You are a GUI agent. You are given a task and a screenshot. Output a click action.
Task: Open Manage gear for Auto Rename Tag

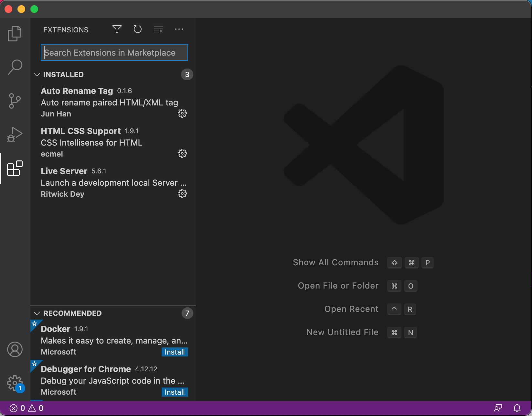coord(182,113)
